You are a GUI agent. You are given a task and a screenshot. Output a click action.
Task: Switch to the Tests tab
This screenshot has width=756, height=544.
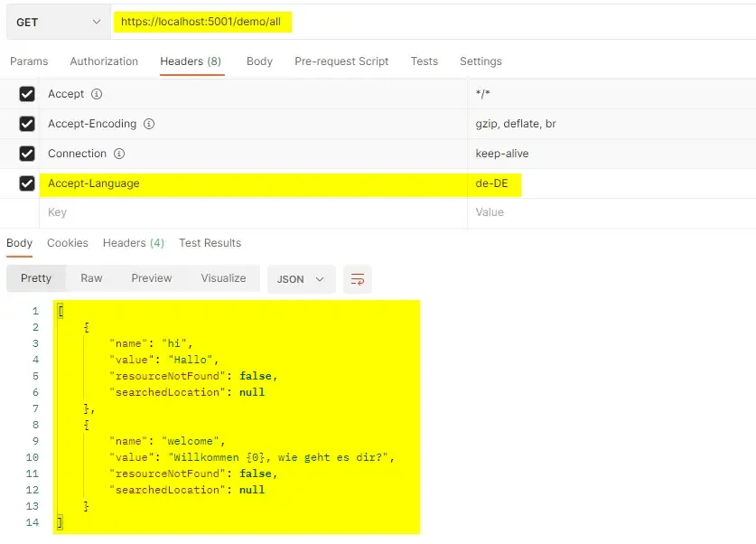coord(424,61)
